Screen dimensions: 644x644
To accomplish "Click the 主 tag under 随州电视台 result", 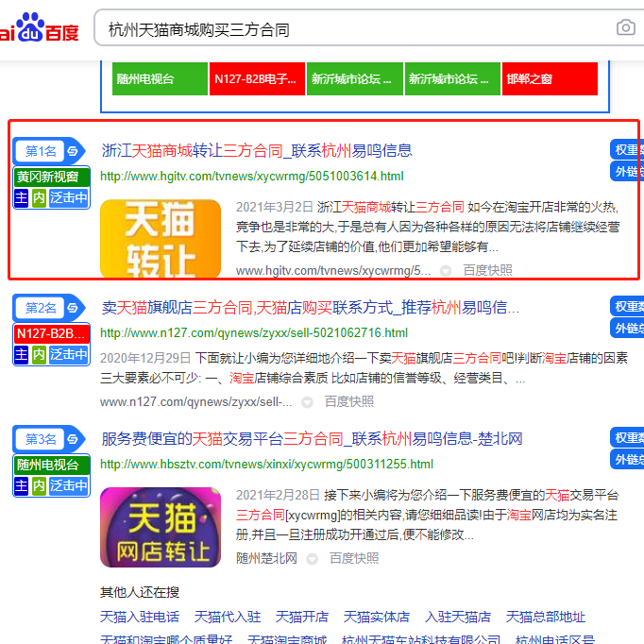I will pyautogui.click(x=22, y=486).
